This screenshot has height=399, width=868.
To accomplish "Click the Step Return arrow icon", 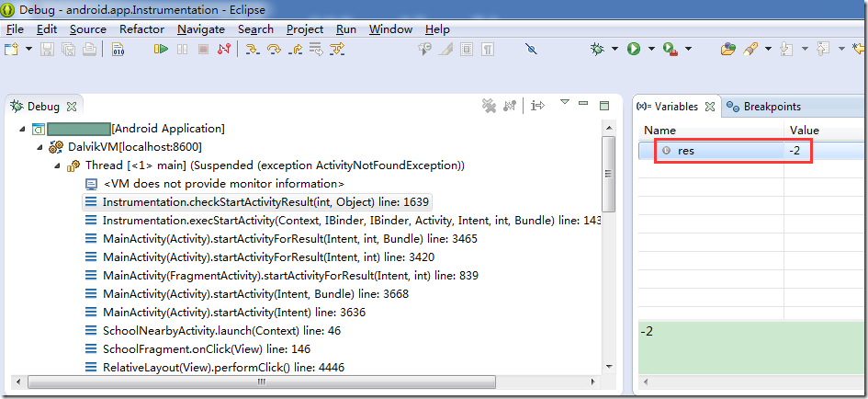I will click(295, 50).
